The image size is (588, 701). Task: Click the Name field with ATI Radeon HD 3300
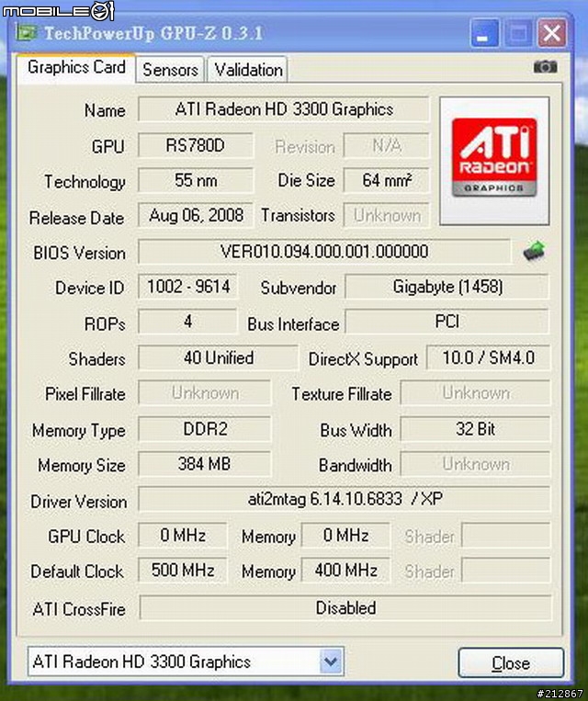284,109
